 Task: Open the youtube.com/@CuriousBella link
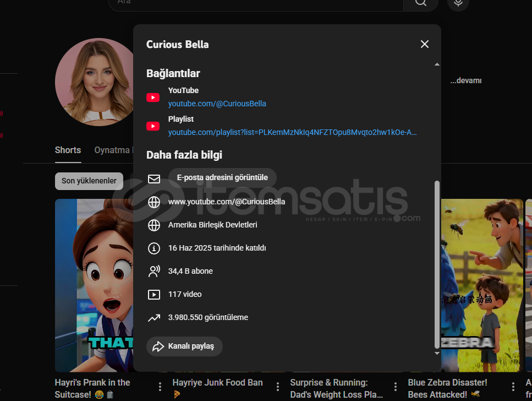(x=217, y=104)
